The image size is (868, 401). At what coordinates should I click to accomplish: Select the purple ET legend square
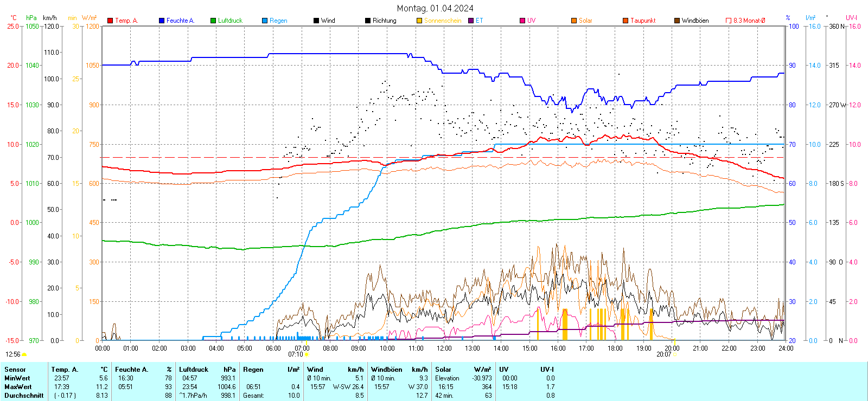(x=471, y=21)
